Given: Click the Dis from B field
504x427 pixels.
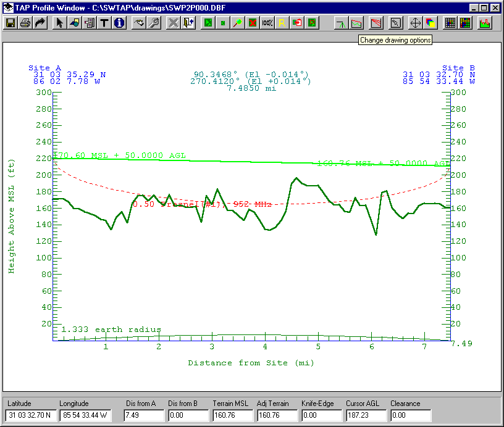Looking at the screenshot, I should tap(188, 415).
